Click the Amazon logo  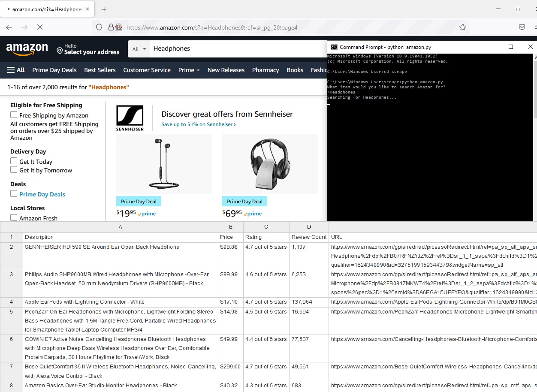pyautogui.click(x=27, y=49)
